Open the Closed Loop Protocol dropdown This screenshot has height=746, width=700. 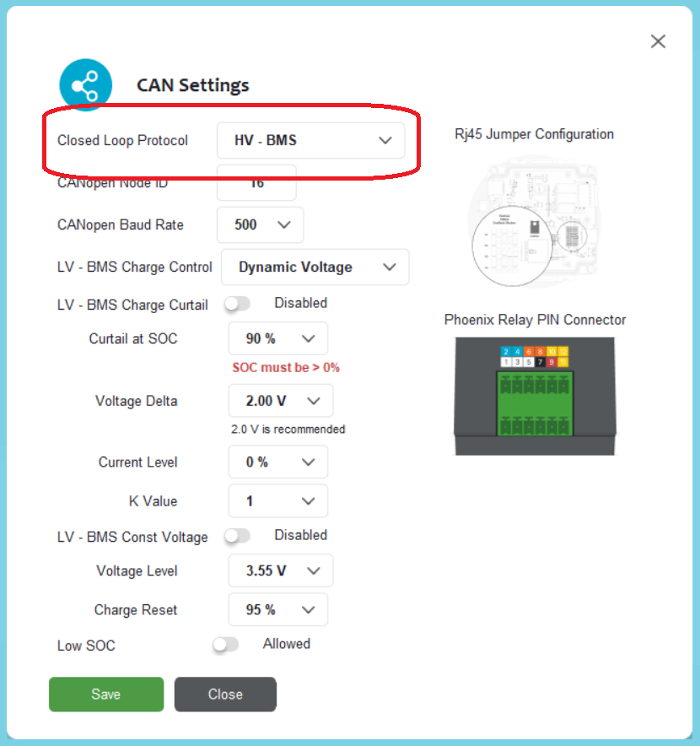pos(310,140)
